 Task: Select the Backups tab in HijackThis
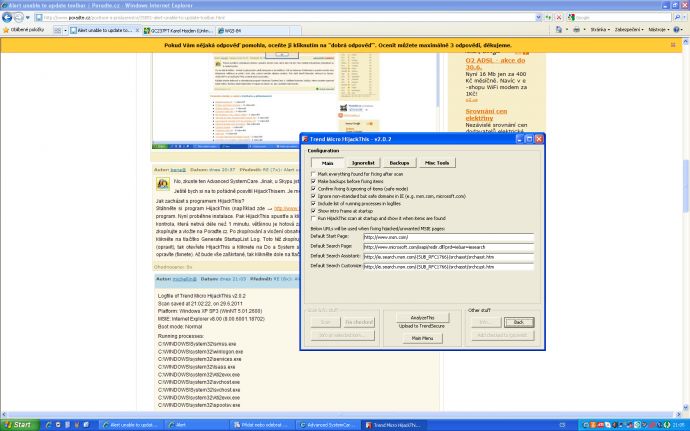pyautogui.click(x=399, y=162)
